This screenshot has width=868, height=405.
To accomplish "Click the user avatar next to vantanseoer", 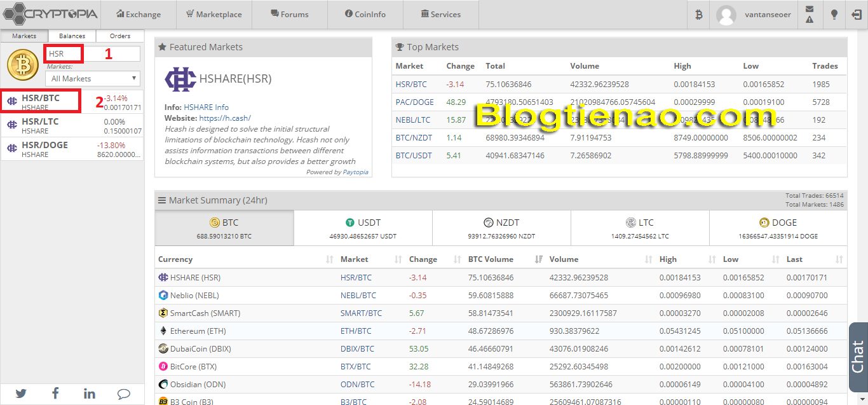I will coord(726,15).
